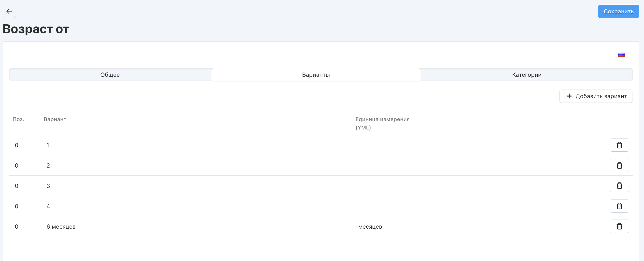Image resolution: width=644 pixels, height=261 pixels.
Task: Select the Варианты tab
Action: 316,75
